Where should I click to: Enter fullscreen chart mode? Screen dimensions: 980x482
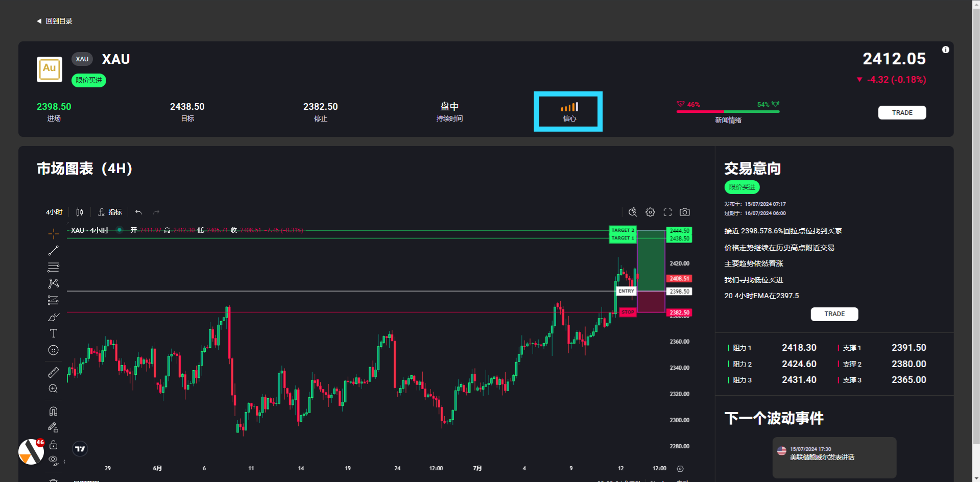pyautogui.click(x=667, y=212)
